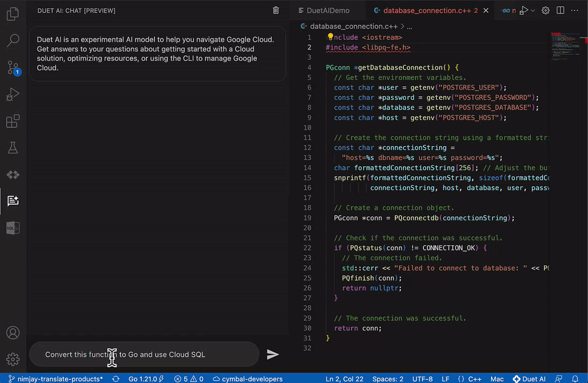Change indentation via Spaces: 2
This screenshot has width=588, height=383.
pyautogui.click(x=388, y=379)
